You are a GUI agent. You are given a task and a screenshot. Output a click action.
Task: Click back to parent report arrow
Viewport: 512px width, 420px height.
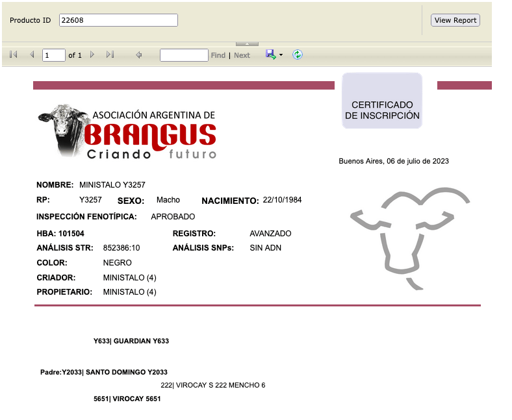point(138,55)
